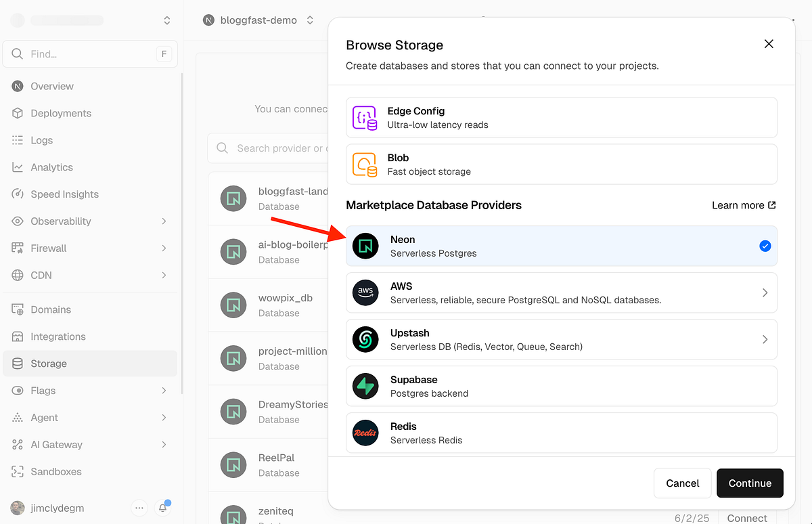Screen dimensions: 812x524
Task: Open the three-dot menu beside jimclydegm
Action: pyautogui.click(x=139, y=508)
